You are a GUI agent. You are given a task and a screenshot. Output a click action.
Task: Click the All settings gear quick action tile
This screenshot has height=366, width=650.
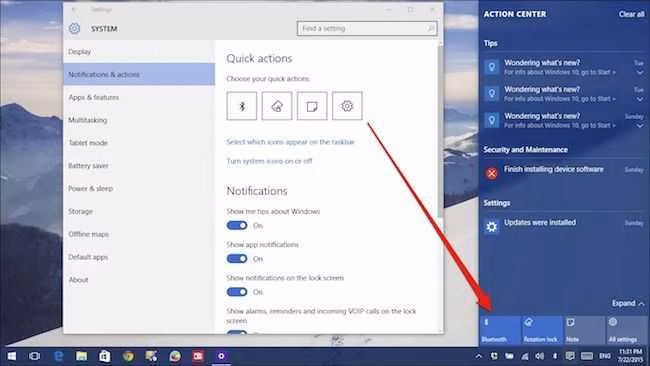[x=347, y=106]
